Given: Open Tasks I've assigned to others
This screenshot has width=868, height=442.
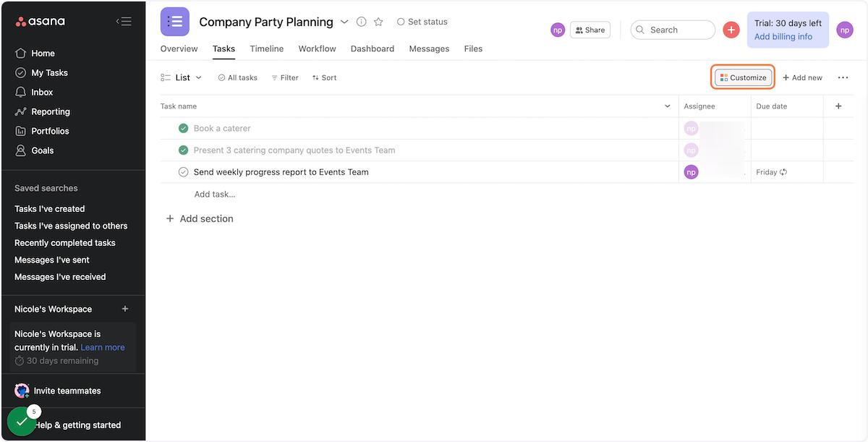Looking at the screenshot, I should pos(71,226).
